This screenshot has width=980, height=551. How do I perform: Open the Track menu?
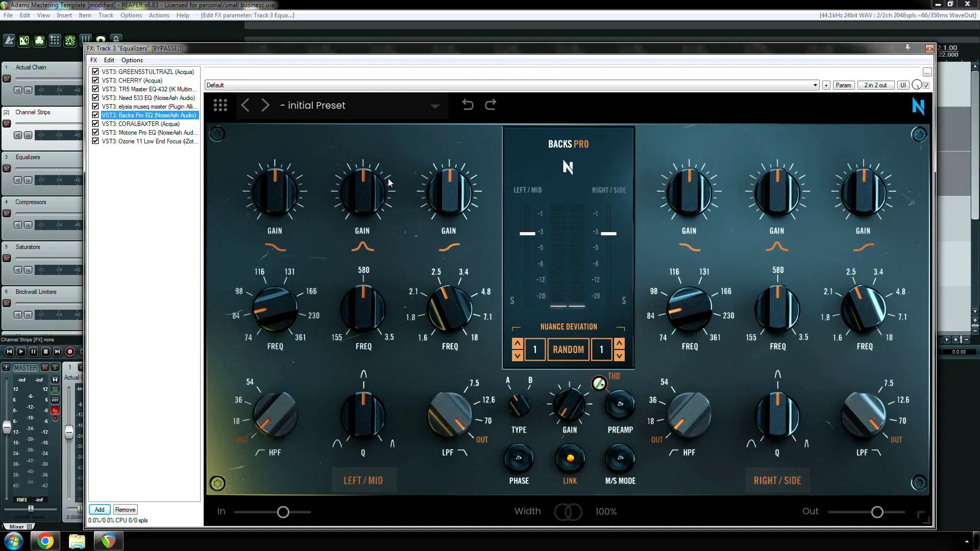(x=106, y=15)
